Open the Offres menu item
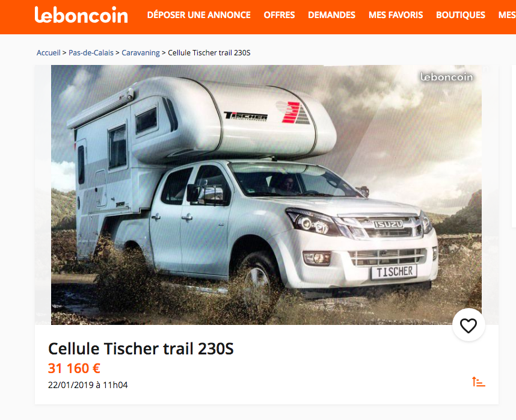 point(279,15)
